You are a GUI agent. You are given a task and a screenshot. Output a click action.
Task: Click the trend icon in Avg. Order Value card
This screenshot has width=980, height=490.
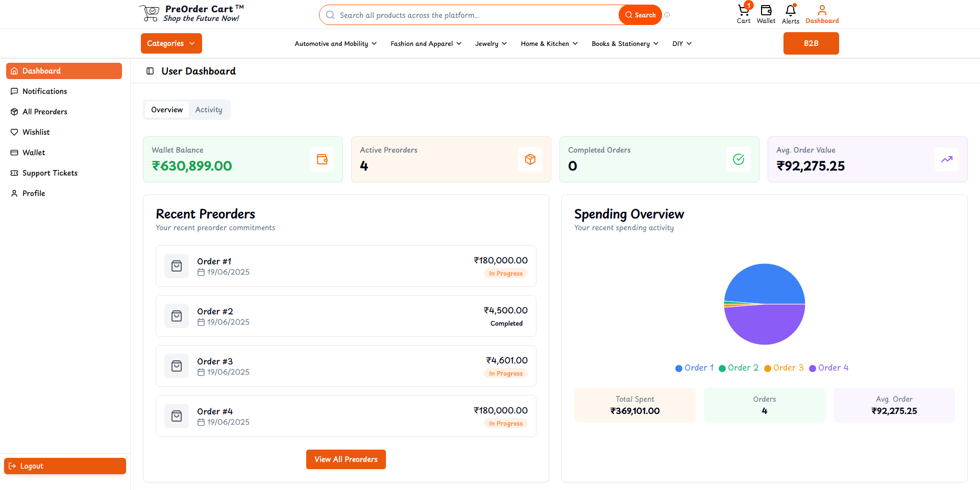tap(947, 159)
